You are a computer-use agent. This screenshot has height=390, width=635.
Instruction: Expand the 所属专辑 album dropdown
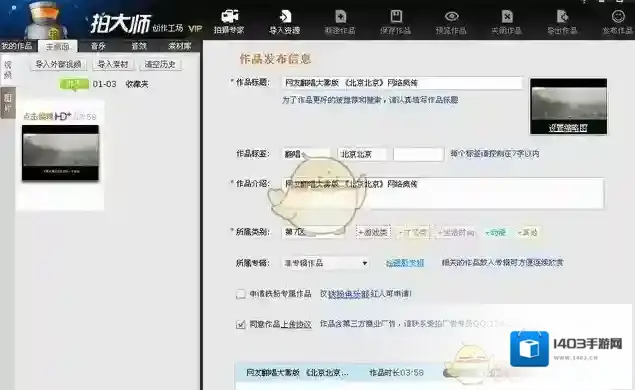pyautogui.click(x=326, y=263)
